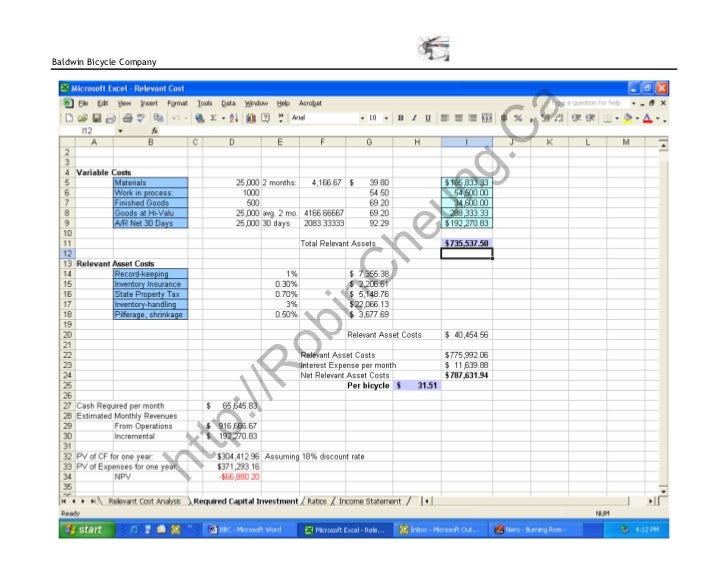Click sheet tab scroll first arrow

tap(64, 501)
